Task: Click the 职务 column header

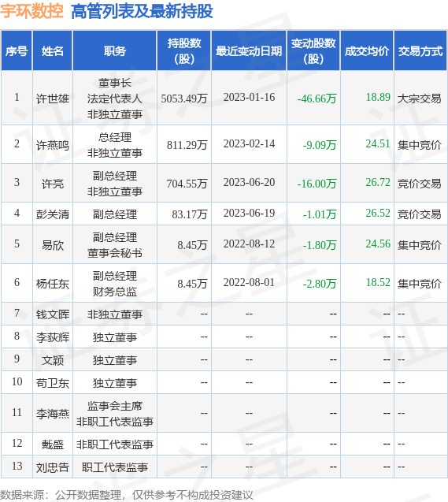Action: (115, 51)
